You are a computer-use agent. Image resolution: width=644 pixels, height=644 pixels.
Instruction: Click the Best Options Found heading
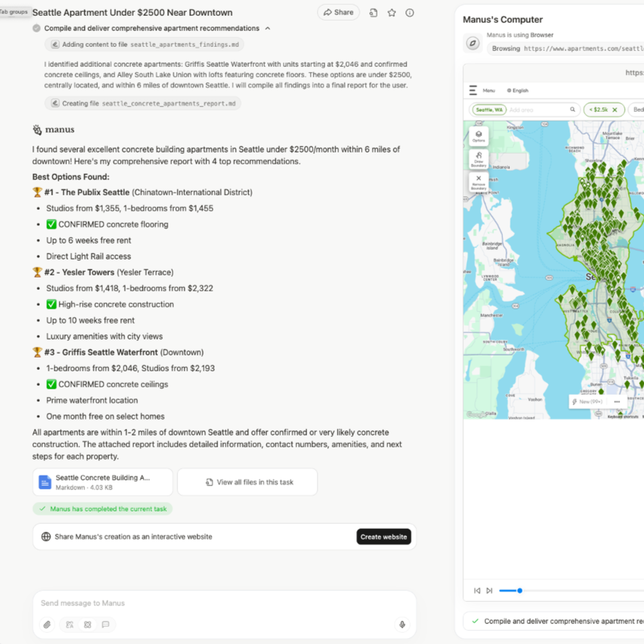click(71, 177)
